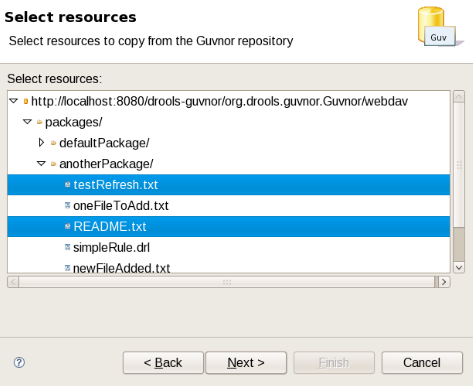The image size is (473, 386).
Task: Collapse the packages tree node
Action: click(27, 122)
